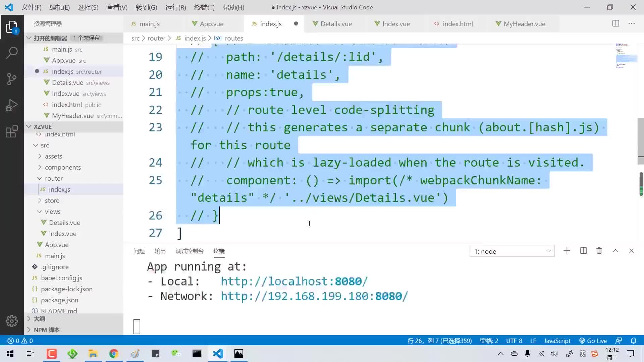Open the Edit (编辑) menu

59,7
